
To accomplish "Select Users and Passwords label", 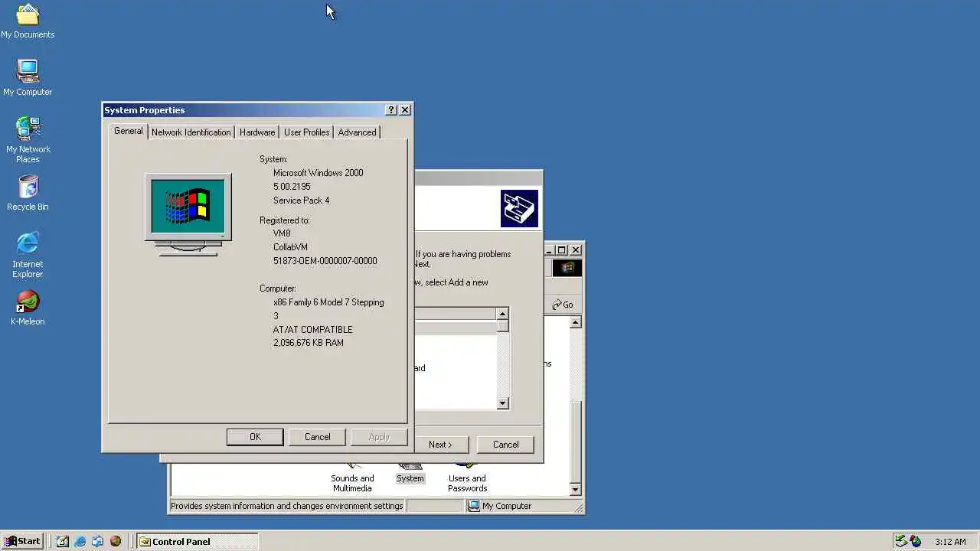I will (467, 484).
